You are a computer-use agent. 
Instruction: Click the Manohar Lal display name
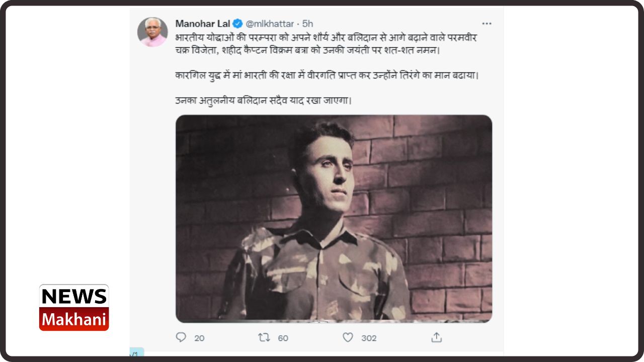(x=202, y=24)
